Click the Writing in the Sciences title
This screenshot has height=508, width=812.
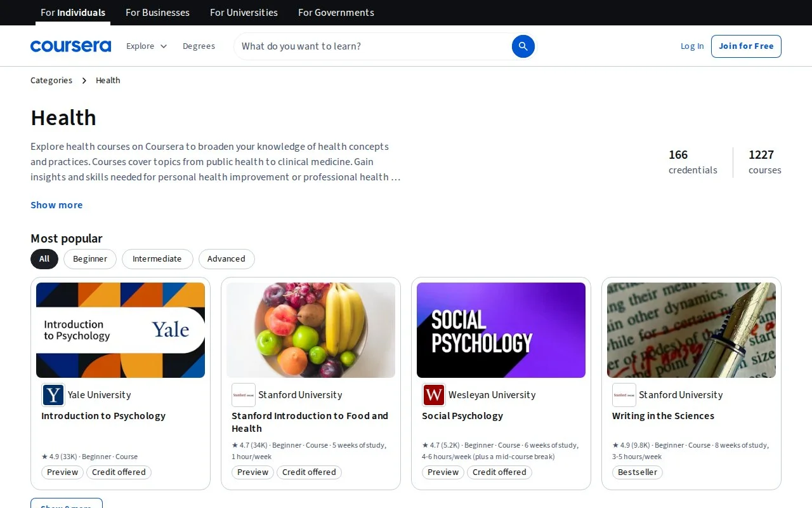[x=663, y=416]
